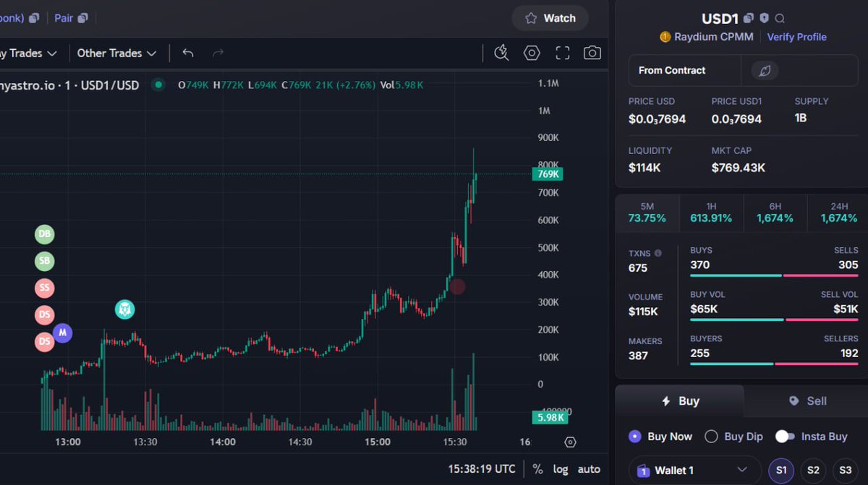The image size is (868, 485).
Task: Toggle the green status dot in chart header
Action: click(x=158, y=85)
